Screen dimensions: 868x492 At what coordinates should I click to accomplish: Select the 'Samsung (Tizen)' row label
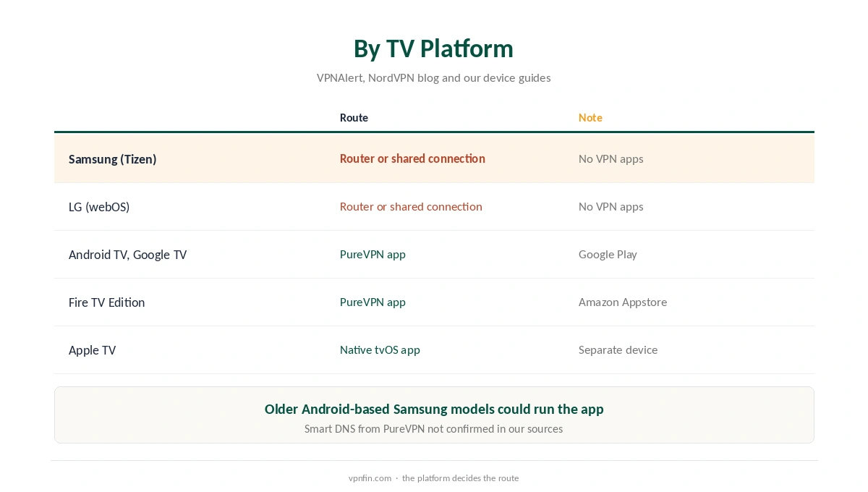click(x=112, y=158)
